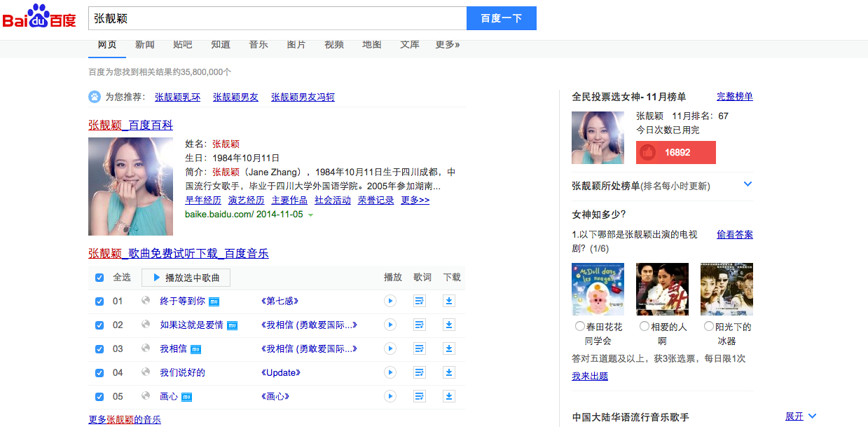Screen dimensions: 868x427
Task: Open 完整榜单 link
Action: 735,96
